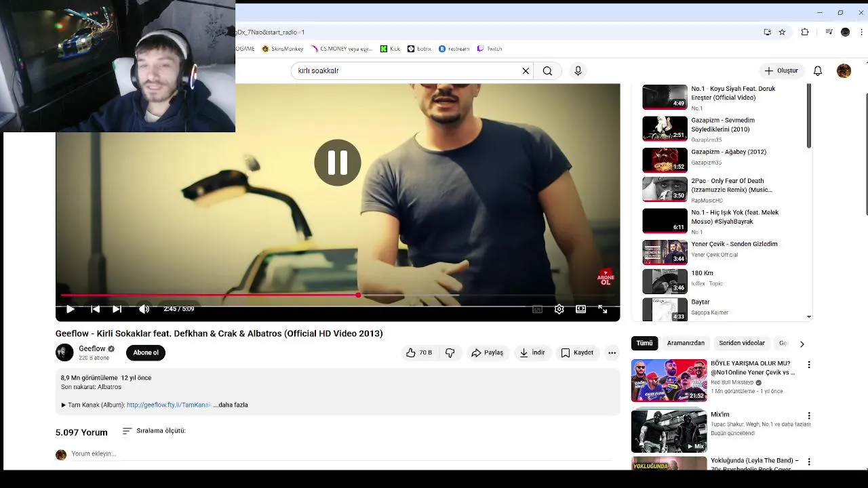868x488 pixels.
Task: Open Chrome media controls icon
Action: point(829,32)
